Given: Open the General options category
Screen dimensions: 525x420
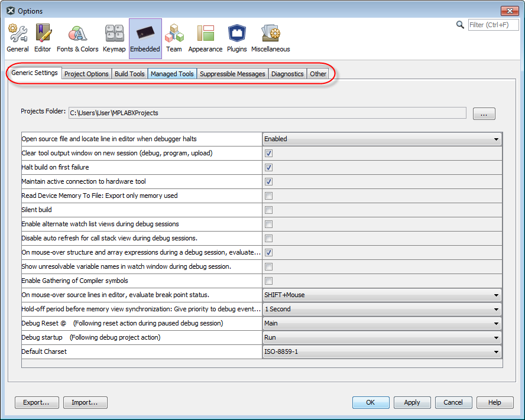Looking at the screenshot, I should point(18,38).
